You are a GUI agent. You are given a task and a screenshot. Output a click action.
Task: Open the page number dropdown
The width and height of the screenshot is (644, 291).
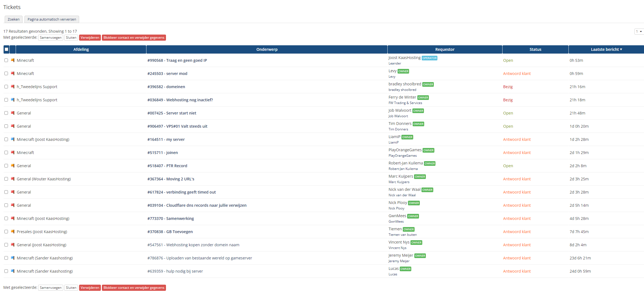pos(639,32)
